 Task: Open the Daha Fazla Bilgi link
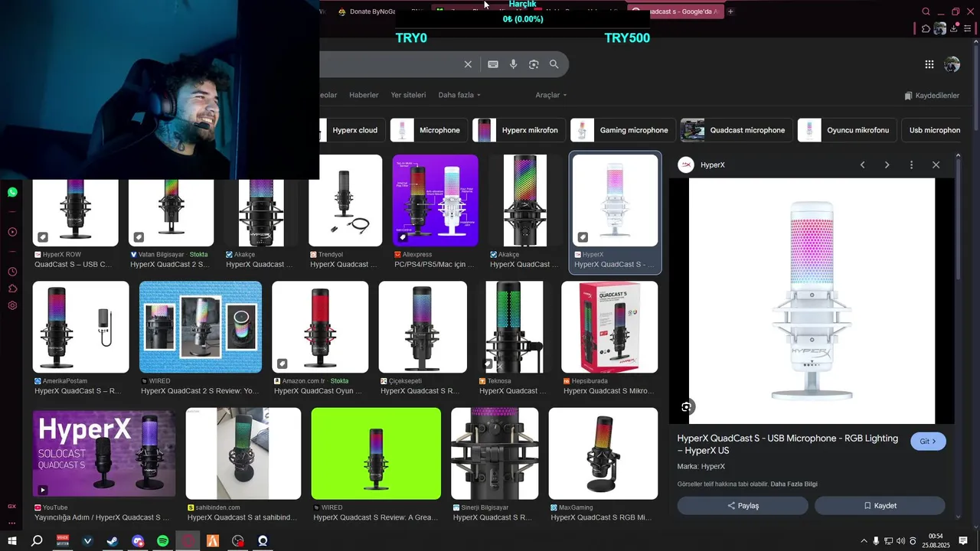[x=794, y=484]
